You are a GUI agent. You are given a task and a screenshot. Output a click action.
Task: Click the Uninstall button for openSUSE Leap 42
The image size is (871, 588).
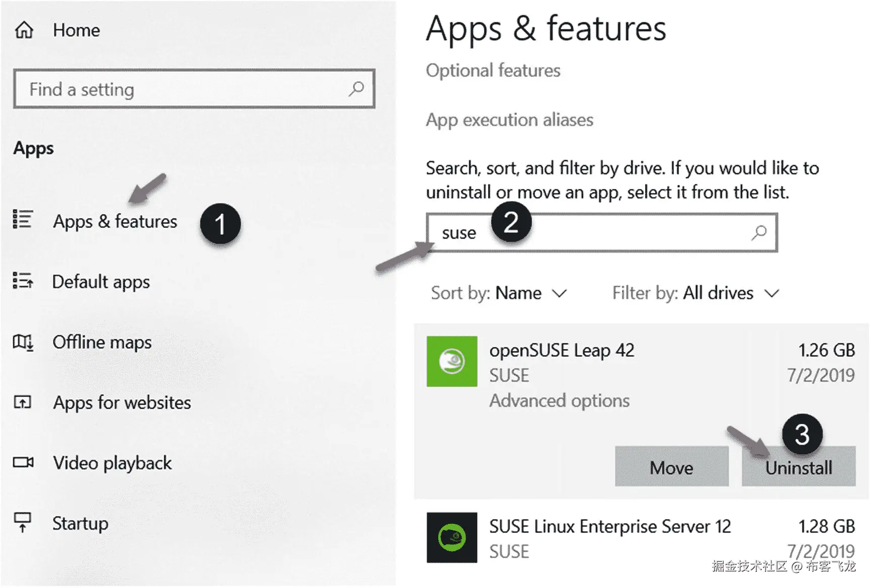point(799,466)
